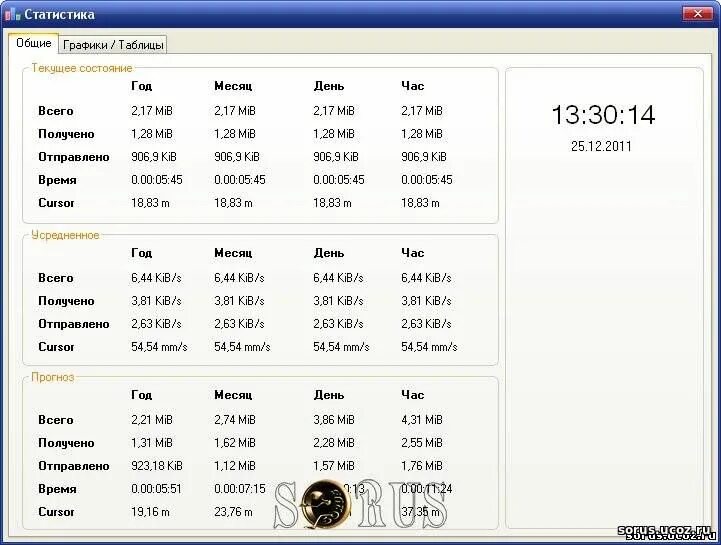Click Получено label in Усредненное group

pyautogui.click(x=66, y=301)
